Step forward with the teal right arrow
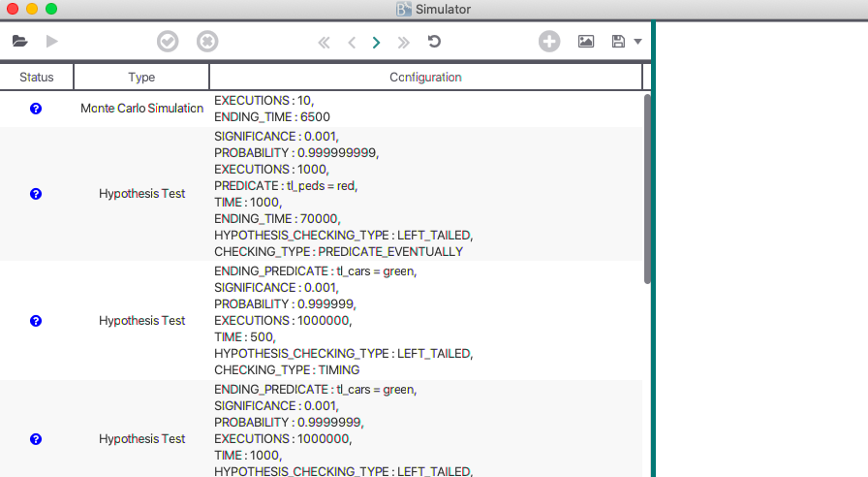 (377, 42)
